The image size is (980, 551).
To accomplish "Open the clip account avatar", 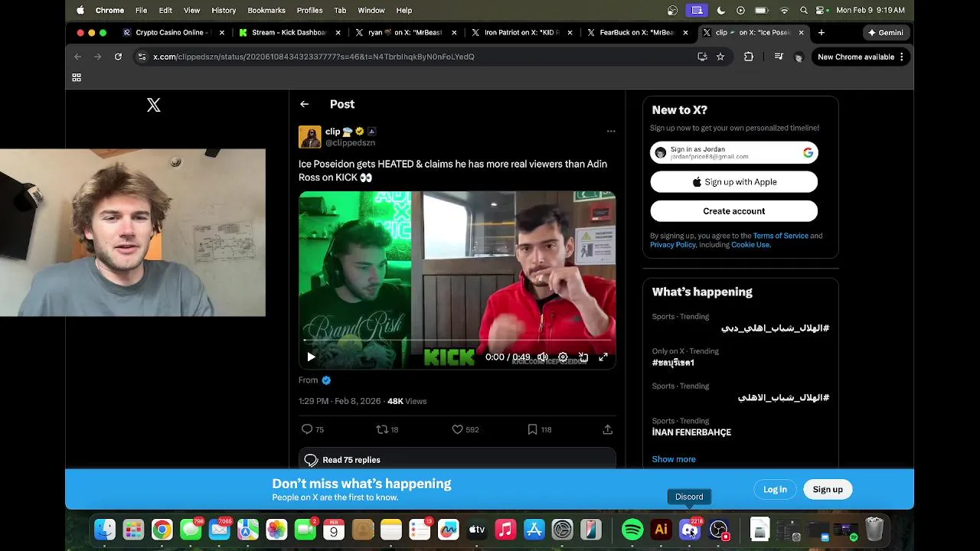I will pyautogui.click(x=310, y=137).
